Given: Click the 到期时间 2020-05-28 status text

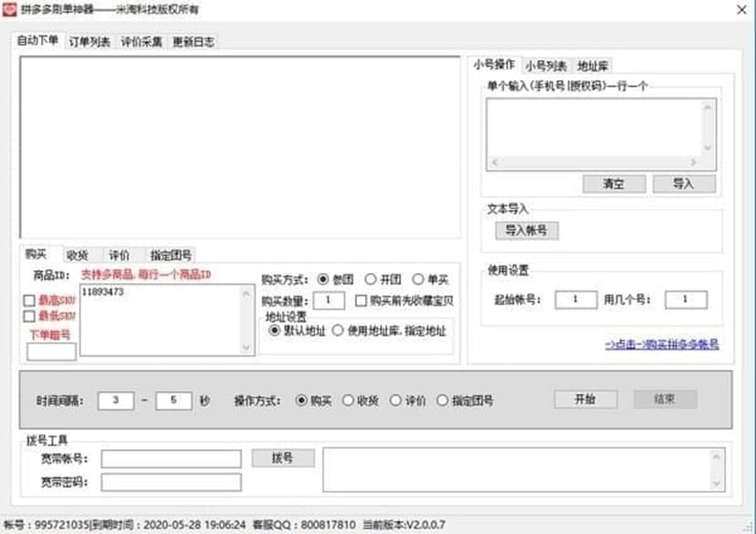Looking at the screenshot, I should [x=169, y=525].
